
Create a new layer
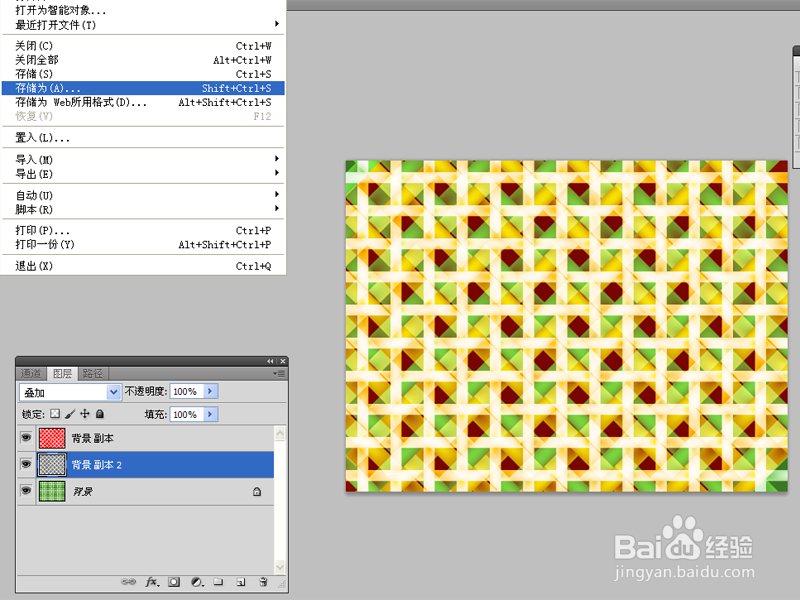click(x=241, y=582)
